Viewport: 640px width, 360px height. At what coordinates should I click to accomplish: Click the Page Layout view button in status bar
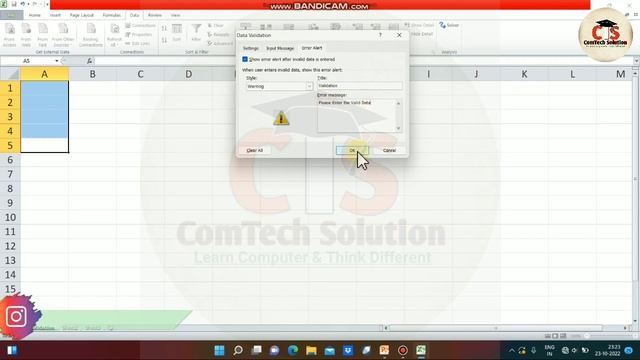click(x=555, y=336)
